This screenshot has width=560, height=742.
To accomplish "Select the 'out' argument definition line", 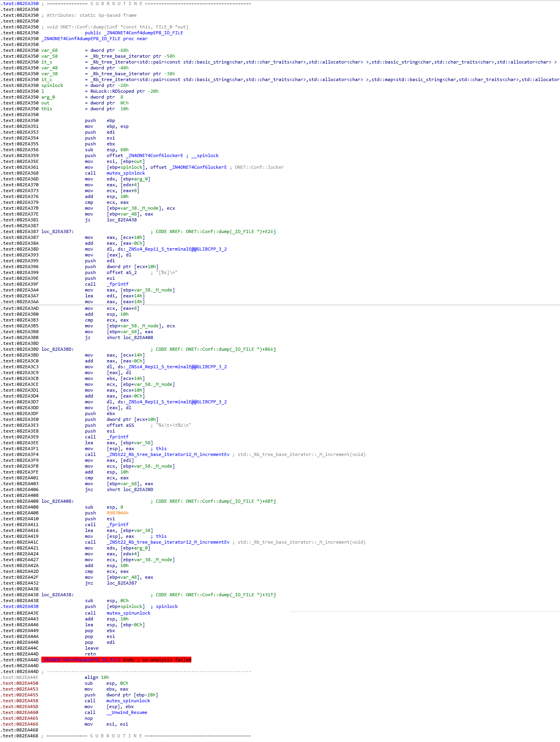I will pyautogui.click(x=85, y=103).
